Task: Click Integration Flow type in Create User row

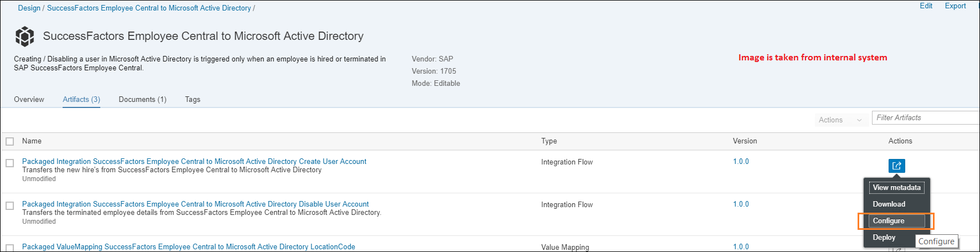Action: click(x=567, y=162)
